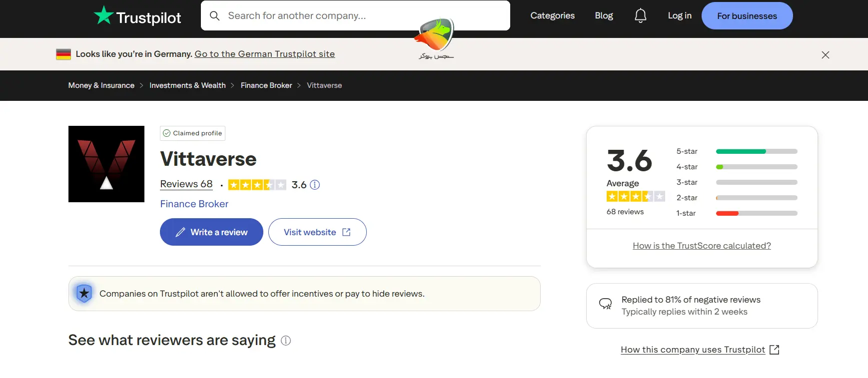The image size is (868, 378).
Task: Click the 68 reviews count in score card
Action: tap(625, 212)
